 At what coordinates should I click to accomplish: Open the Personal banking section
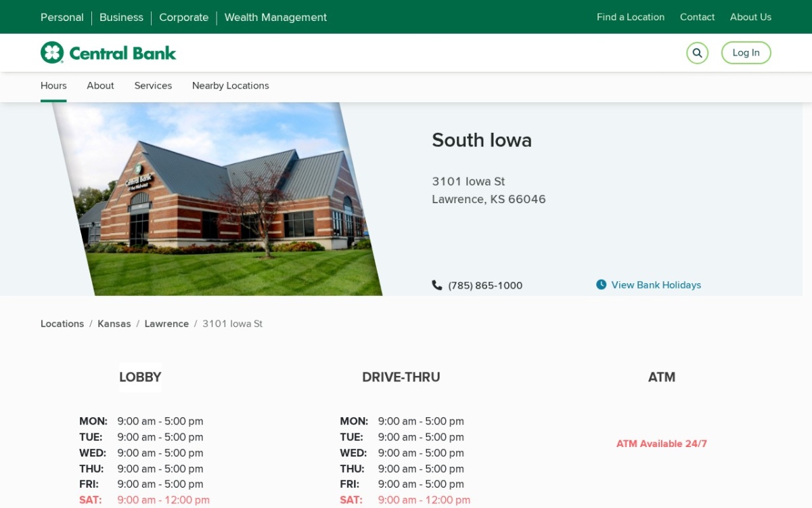[62, 18]
